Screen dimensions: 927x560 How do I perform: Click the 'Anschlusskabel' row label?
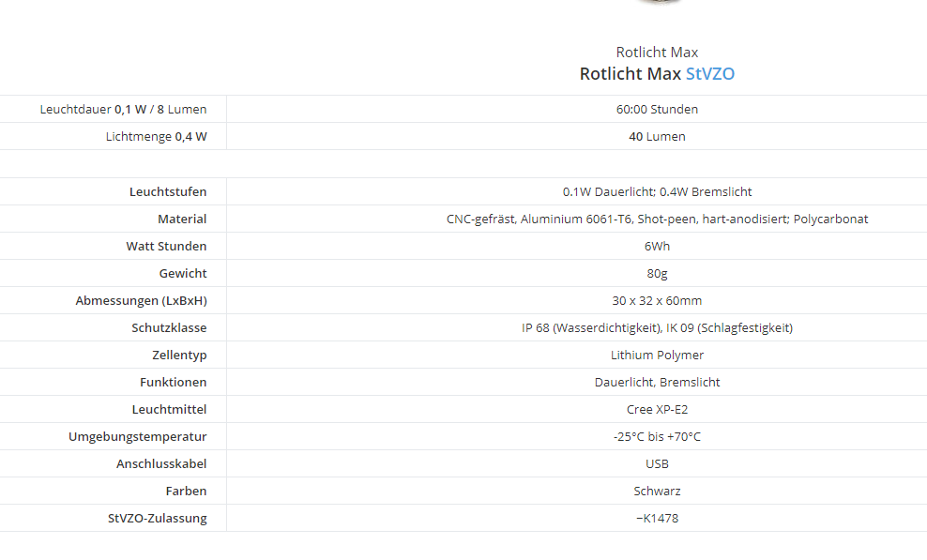point(161,464)
